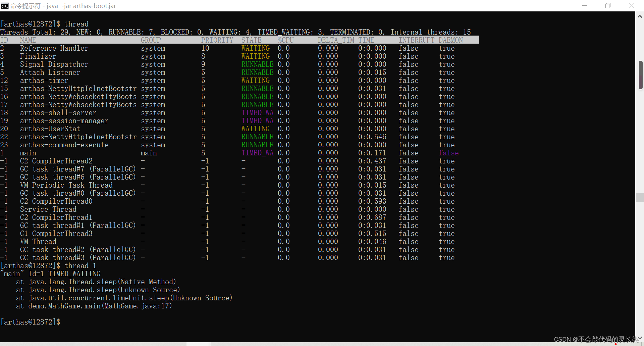Click the 'Signal Dispatcher' thread name

pos(54,64)
